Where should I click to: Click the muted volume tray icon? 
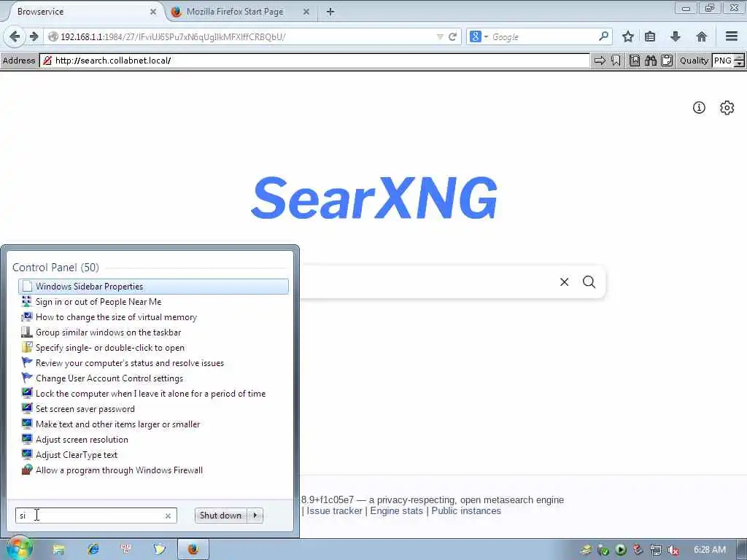(x=673, y=550)
